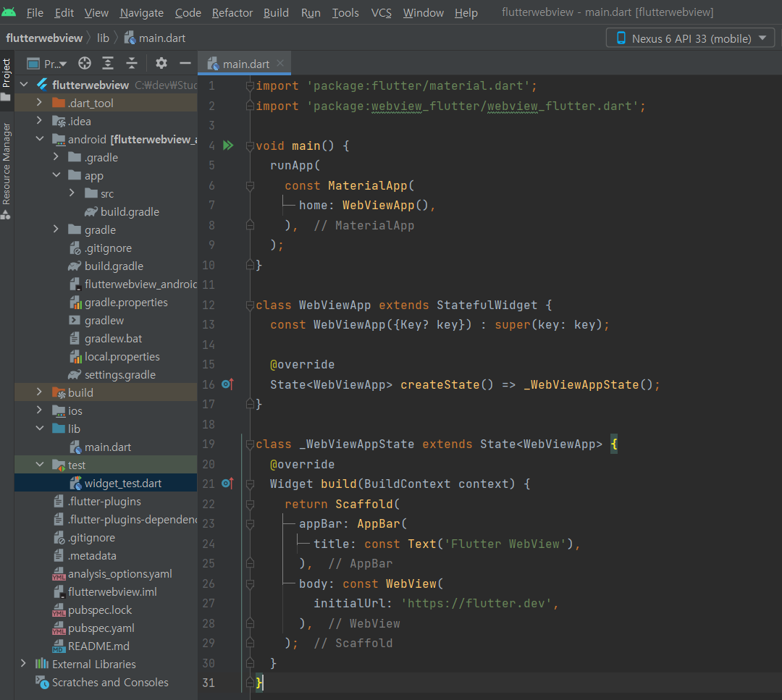Select gradlew.bat file
The height and width of the screenshot is (700, 782).
pos(106,339)
